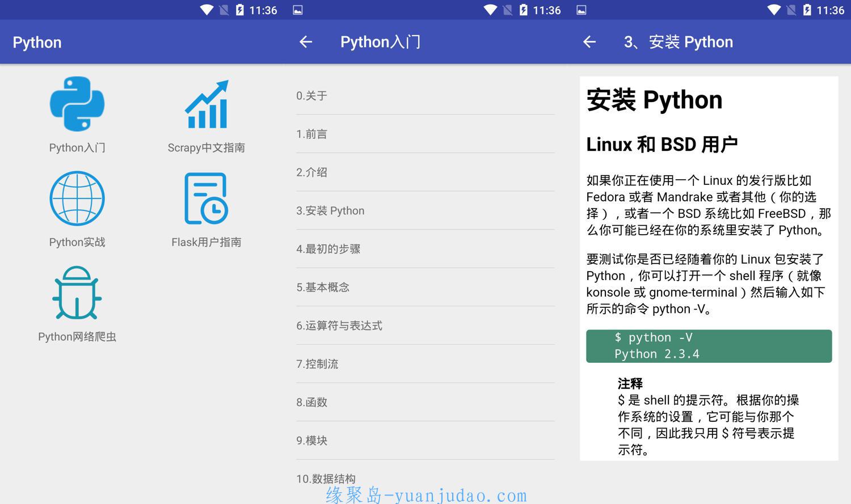The width and height of the screenshot is (851, 504).
Task: Select the Python实战 label
Action: pos(77,242)
